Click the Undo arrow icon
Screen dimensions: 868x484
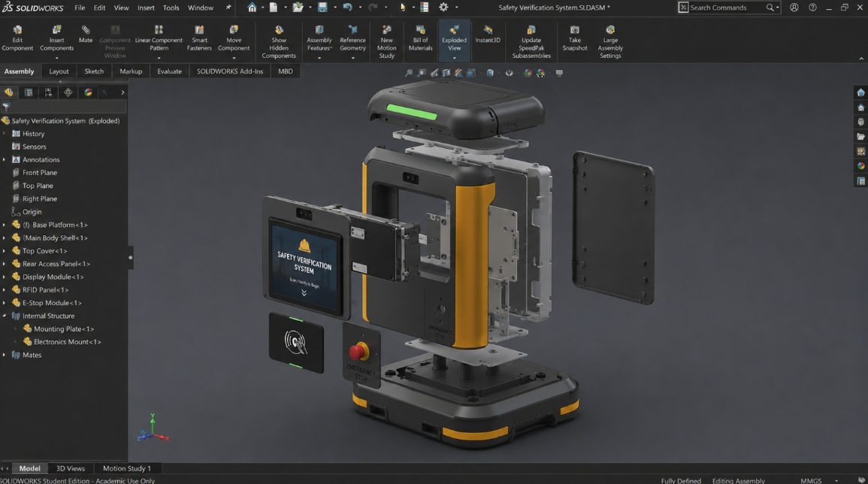pyautogui.click(x=347, y=8)
